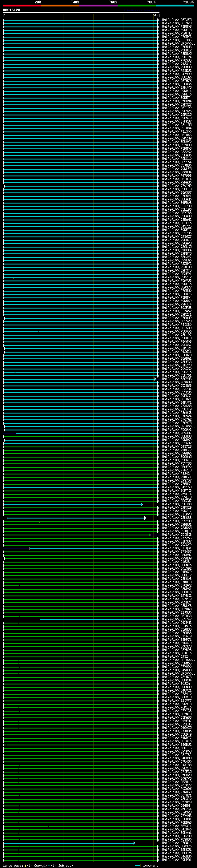Click the arrowhead ending the UniRef100_B2GVN3 alignment
197x868 pixels.
[x=155, y=379]
